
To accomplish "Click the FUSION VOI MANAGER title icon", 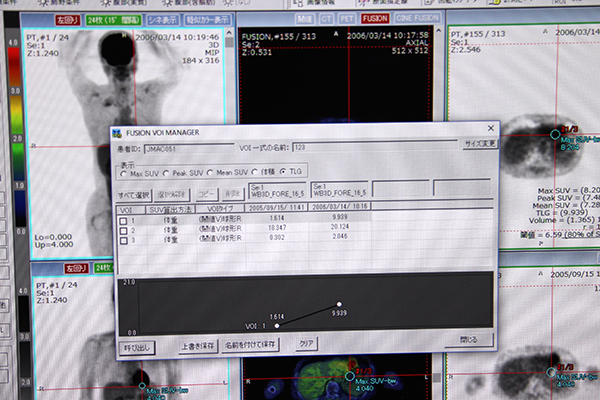I will (117, 131).
